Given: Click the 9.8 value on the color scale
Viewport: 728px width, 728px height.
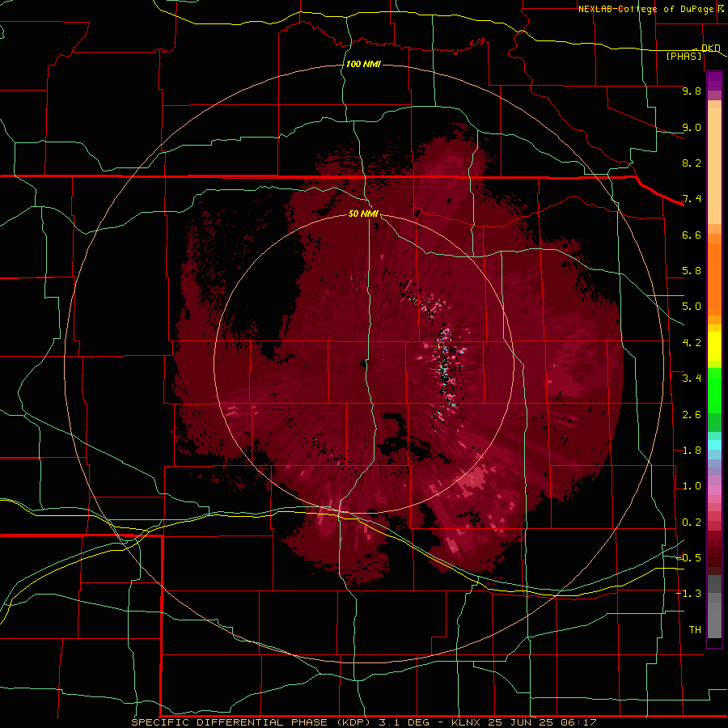Looking at the screenshot, I should (x=692, y=91).
